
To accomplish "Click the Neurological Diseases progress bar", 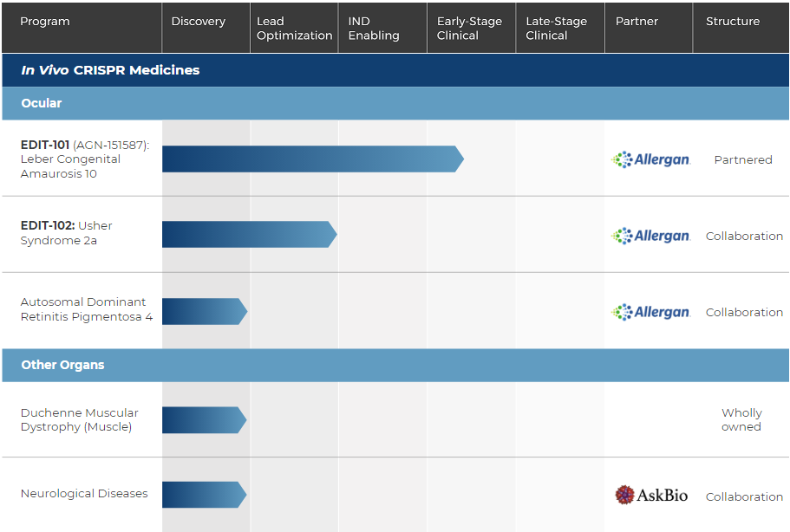I will pyautogui.click(x=204, y=495).
